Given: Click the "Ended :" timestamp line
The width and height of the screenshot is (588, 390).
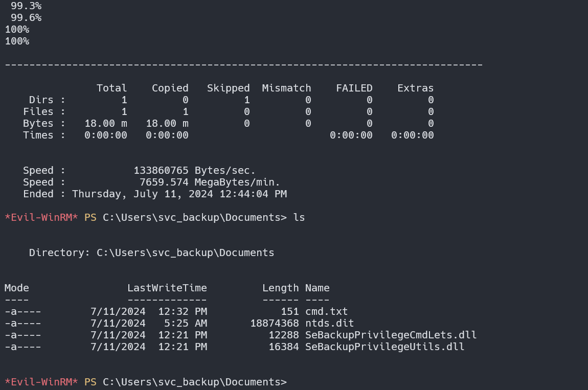Looking at the screenshot, I should pyautogui.click(x=154, y=194).
